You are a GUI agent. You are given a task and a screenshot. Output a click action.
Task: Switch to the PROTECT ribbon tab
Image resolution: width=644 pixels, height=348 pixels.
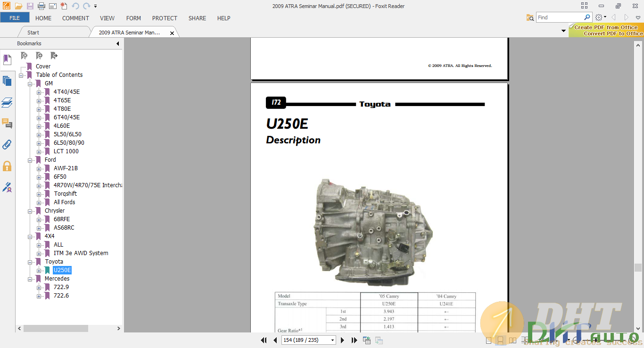[x=165, y=18]
